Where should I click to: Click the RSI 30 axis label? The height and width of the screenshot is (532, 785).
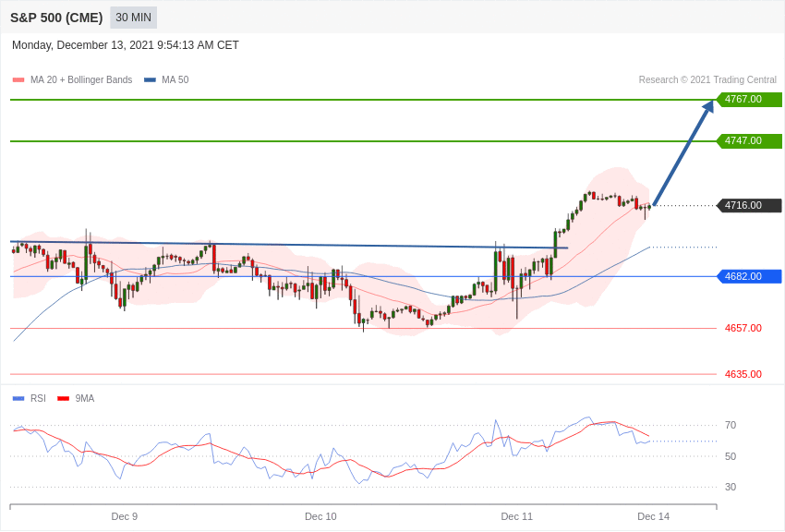coord(731,487)
